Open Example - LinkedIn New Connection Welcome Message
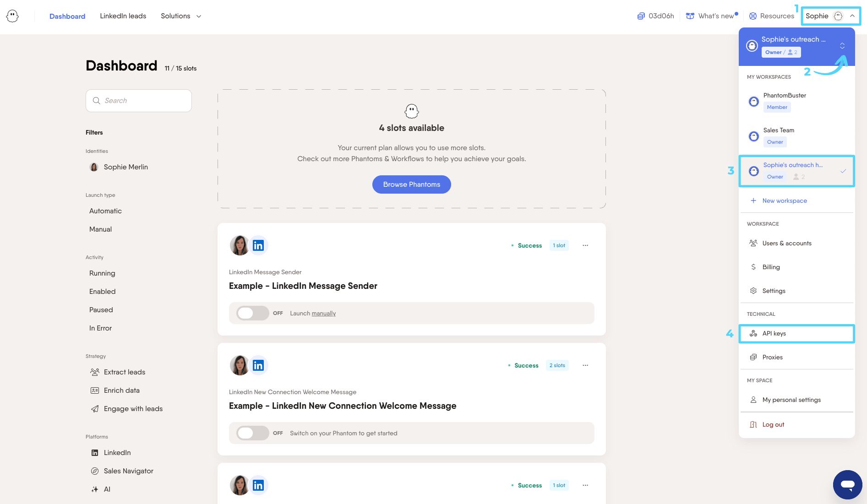This screenshot has height=504, width=867. coord(343,406)
